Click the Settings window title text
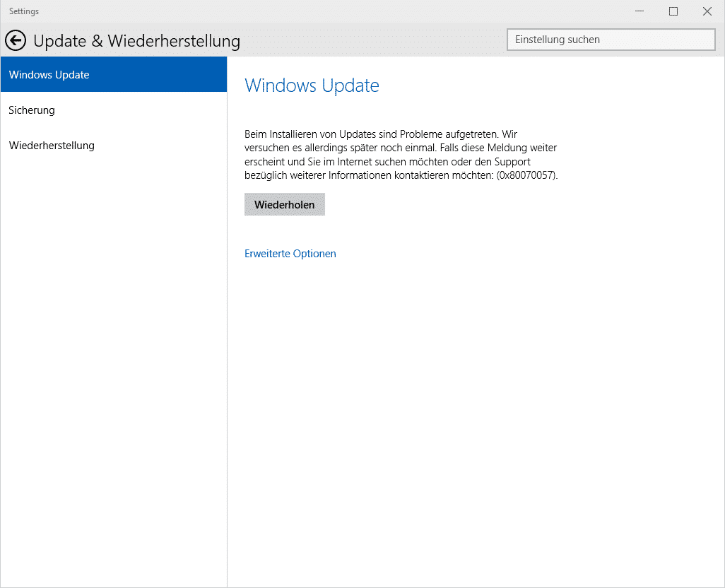The height and width of the screenshot is (588, 725). tap(24, 11)
